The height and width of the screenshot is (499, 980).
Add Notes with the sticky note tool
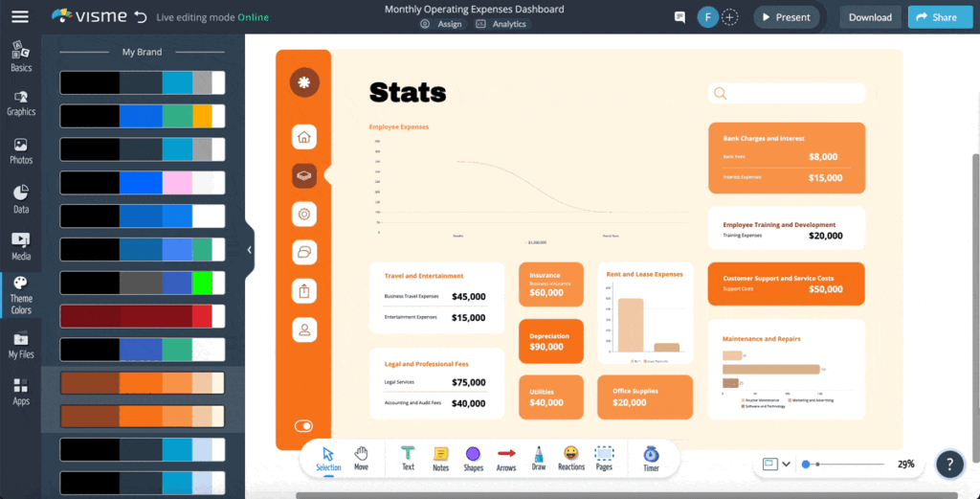tap(440, 458)
